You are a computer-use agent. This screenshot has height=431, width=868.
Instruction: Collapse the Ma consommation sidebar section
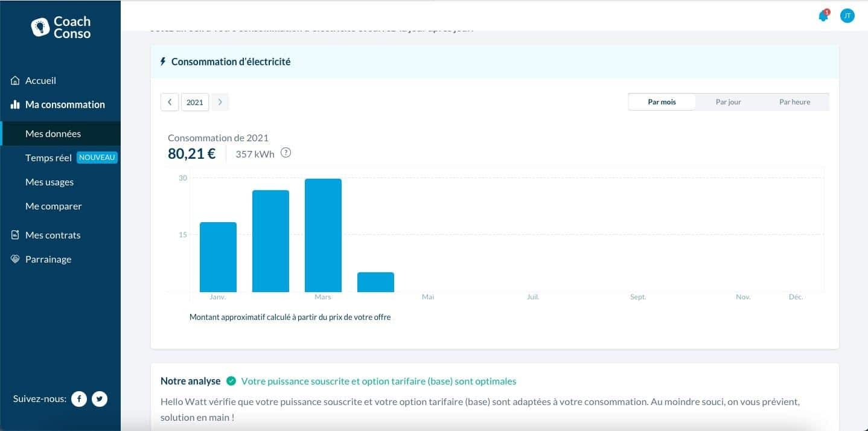[x=65, y=104]
